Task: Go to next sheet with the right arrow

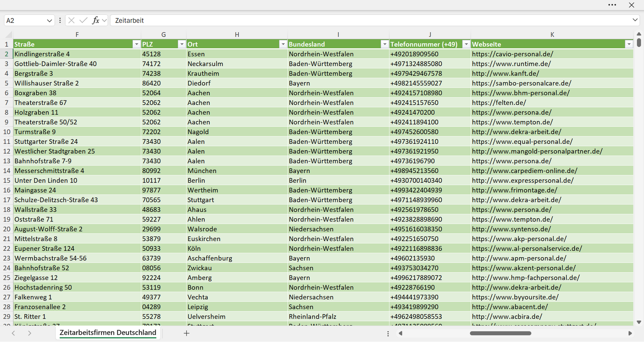Action: 30,333
